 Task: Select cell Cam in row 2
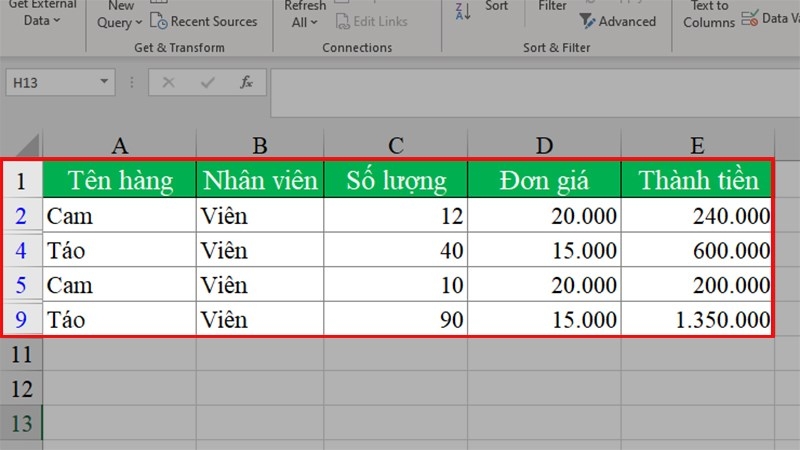119,215
